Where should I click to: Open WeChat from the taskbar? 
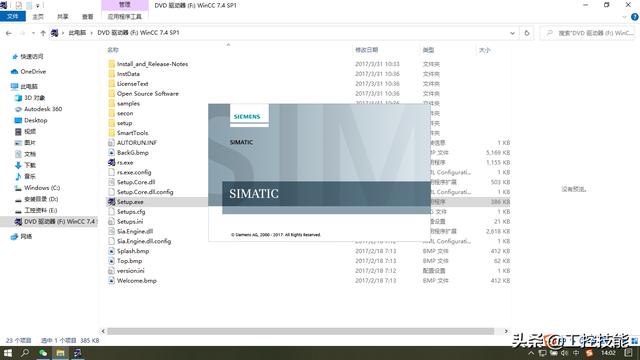click(43, 353)
